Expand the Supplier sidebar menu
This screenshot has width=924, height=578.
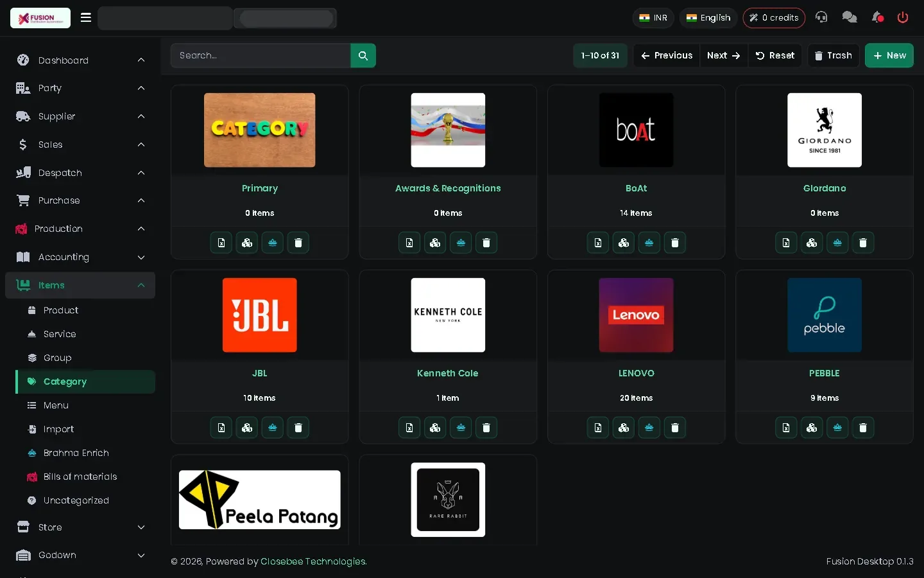point(80,116)
